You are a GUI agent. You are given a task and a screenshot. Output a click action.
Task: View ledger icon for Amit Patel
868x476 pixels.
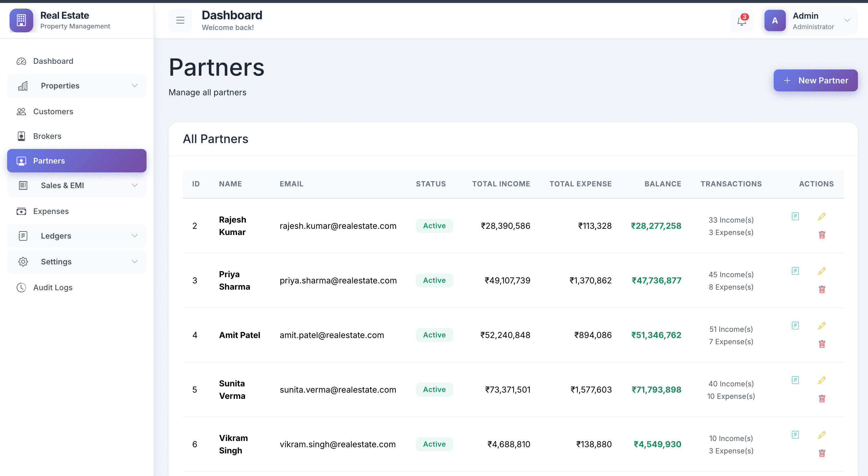point(795,326)
